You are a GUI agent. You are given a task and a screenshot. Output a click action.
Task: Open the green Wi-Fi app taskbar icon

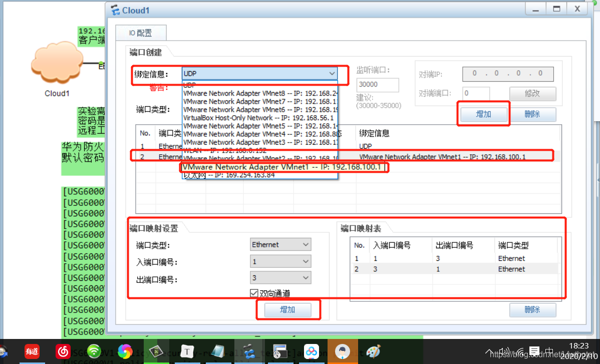click(x=94, y=351)
